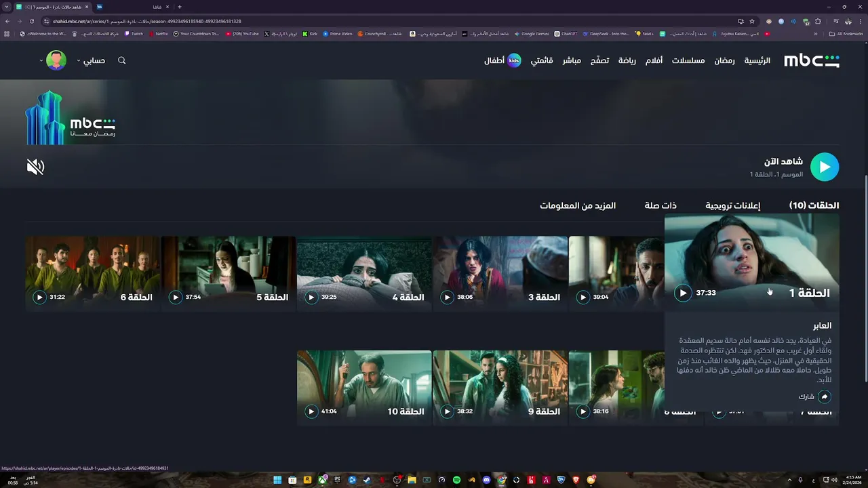Open the Google Gemini bookmark

click(532, 34)
